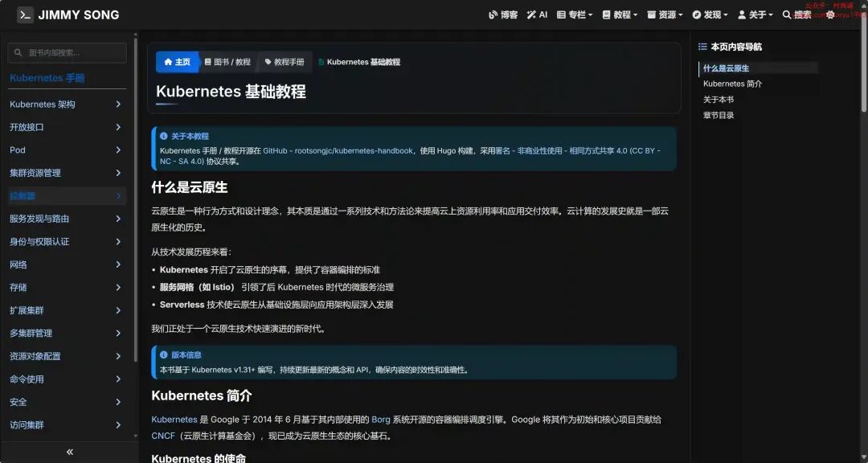Go to 主页 home breadcrumb button
This screenshot has width=868, height=463.
point(177,62)
